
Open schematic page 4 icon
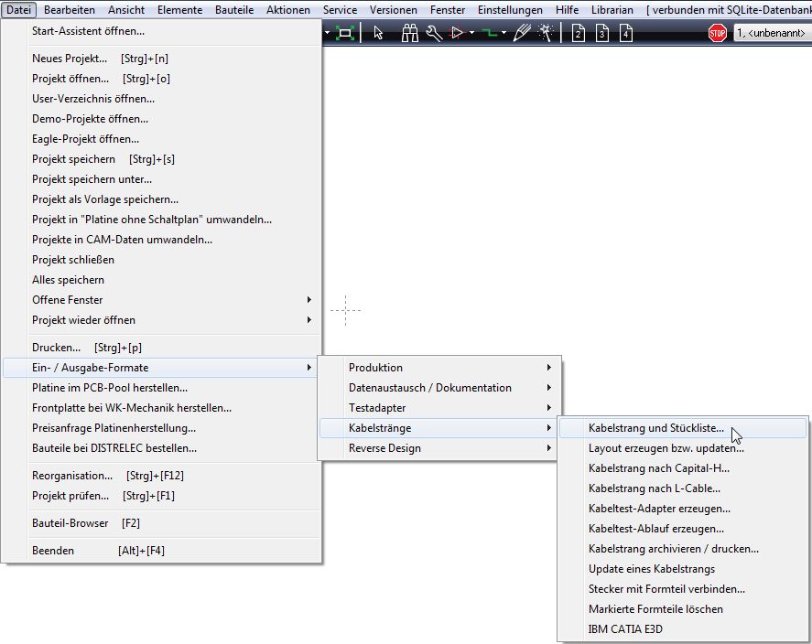click(626, 34)
